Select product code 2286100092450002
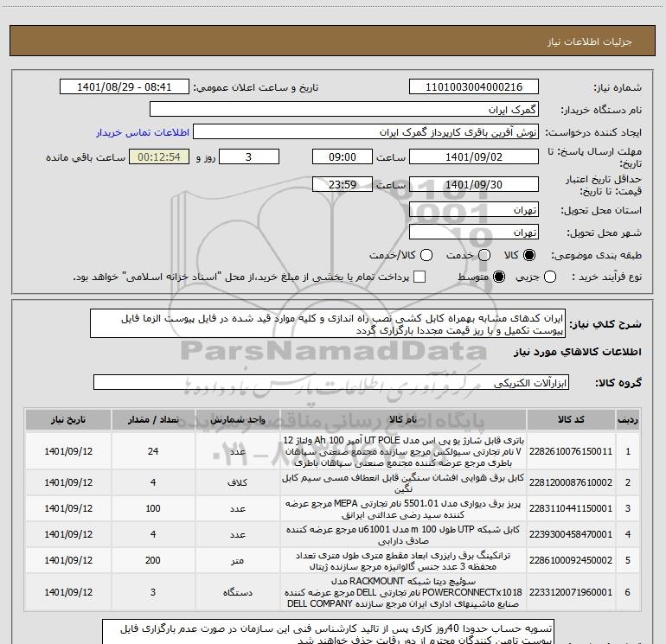Image resolution: width=666 pixels, height=644 pixels. tap(571, 560)
